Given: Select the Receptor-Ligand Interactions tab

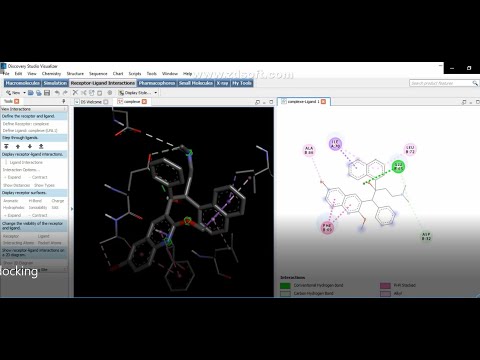Looking at the screenshot, I should click(103, 83).
